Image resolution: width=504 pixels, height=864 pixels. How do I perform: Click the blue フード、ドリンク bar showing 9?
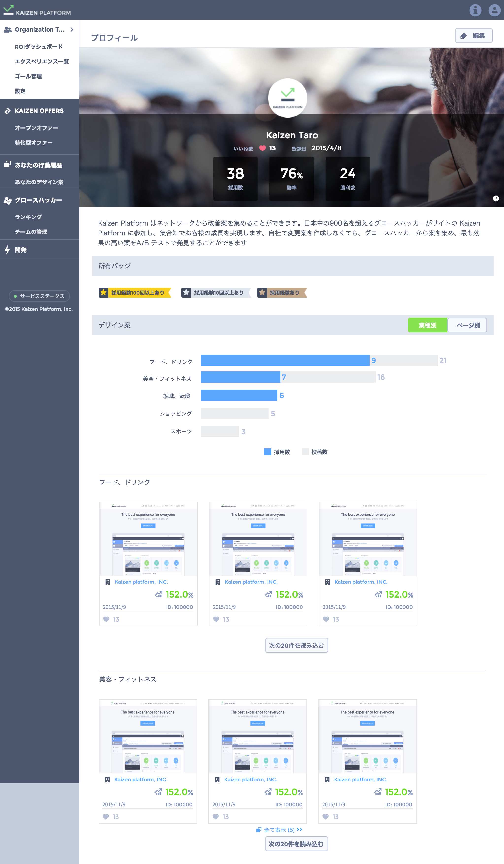coord(285,360)
